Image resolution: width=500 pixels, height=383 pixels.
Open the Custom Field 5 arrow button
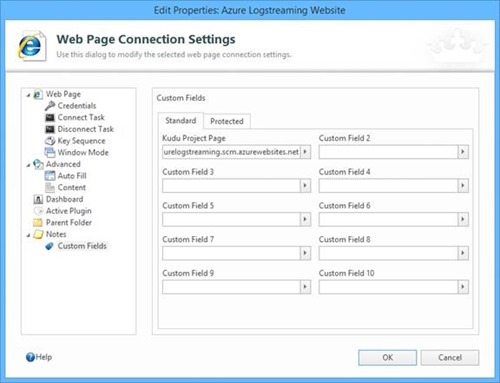pos(305,219)
